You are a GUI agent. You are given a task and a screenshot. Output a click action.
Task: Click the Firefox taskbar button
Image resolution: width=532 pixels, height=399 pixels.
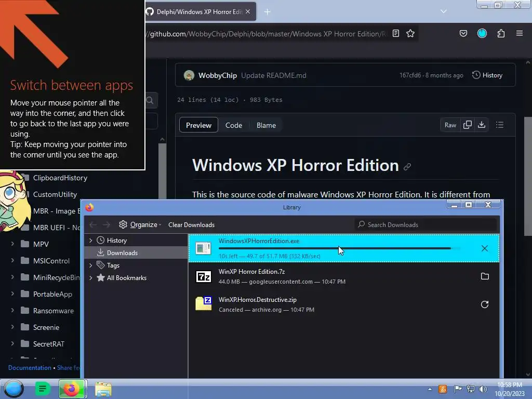72,389
